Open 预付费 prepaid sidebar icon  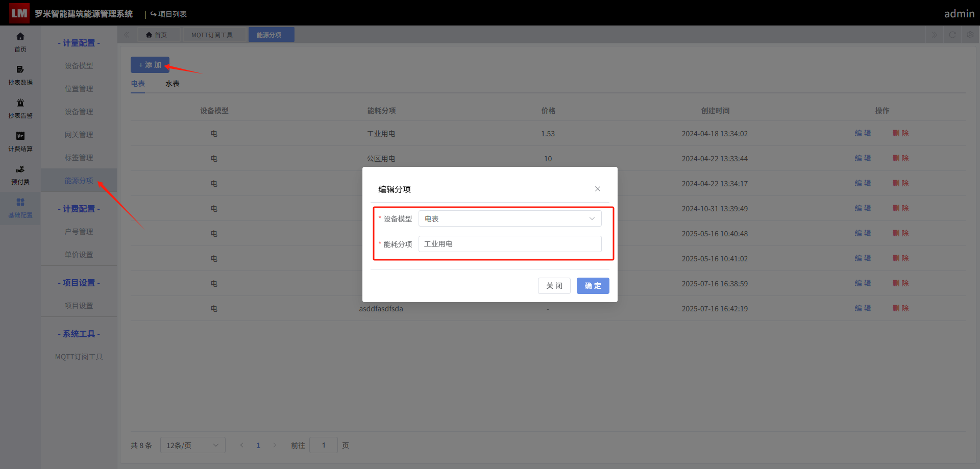pyautogui.click(x=20, y=175)
